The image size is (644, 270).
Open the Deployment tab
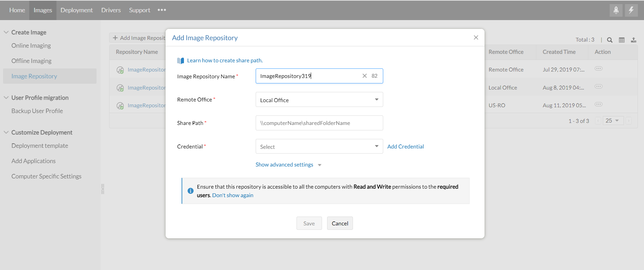(x=77, y=10)
